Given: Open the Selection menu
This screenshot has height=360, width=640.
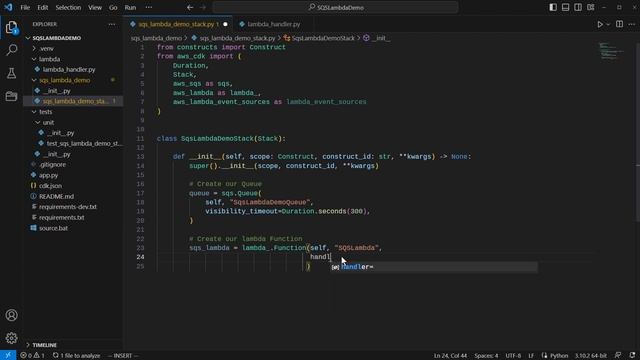Looking at the screenshot, I should click(x=68, y=7).
